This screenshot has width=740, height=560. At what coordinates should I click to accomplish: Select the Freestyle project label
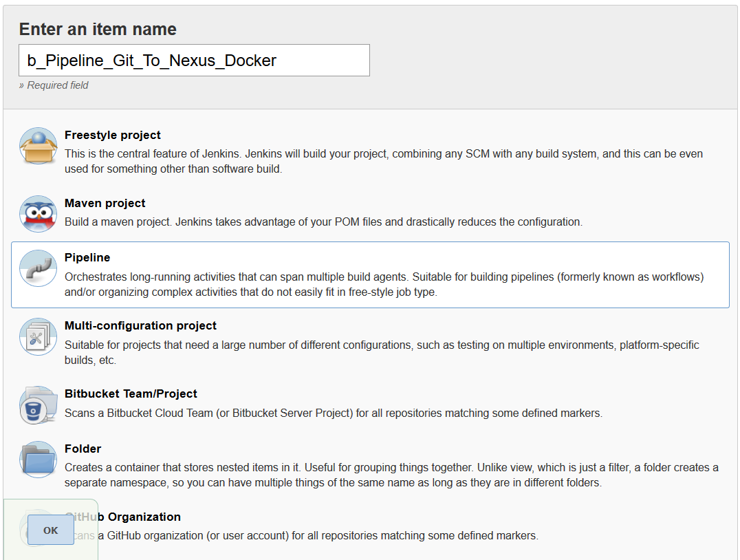pyautogui.click(x=112, y=135)
